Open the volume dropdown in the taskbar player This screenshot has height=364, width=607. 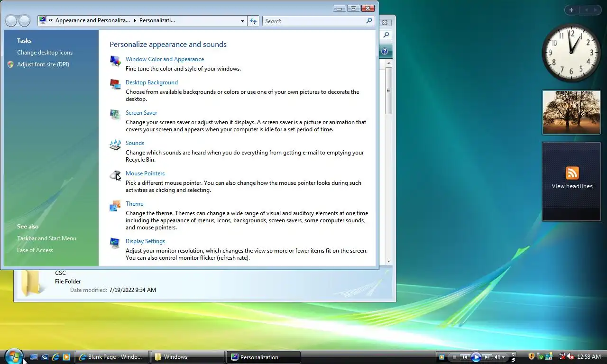coord(503,357)
